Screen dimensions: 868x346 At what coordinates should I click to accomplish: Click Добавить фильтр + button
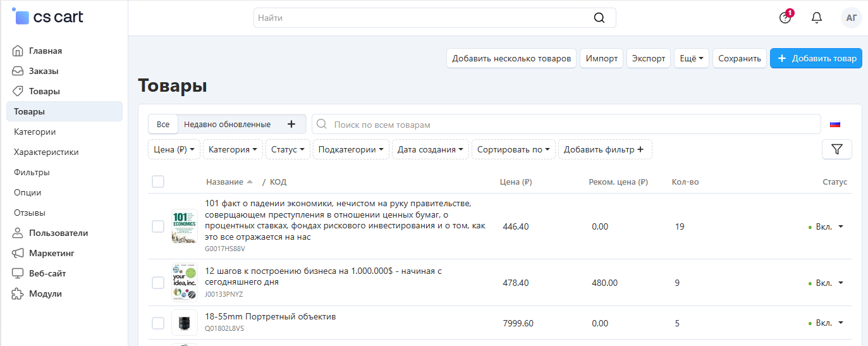tap(605, 149)
